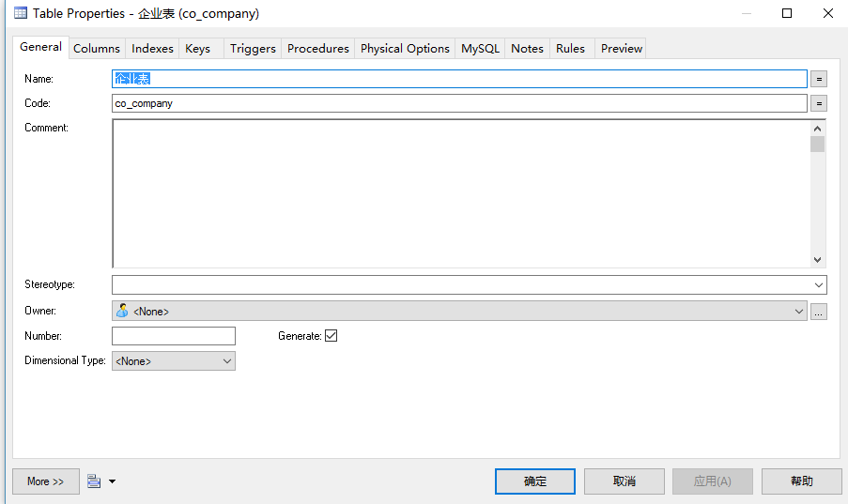Close the Table Properties window

coord(828,13)
